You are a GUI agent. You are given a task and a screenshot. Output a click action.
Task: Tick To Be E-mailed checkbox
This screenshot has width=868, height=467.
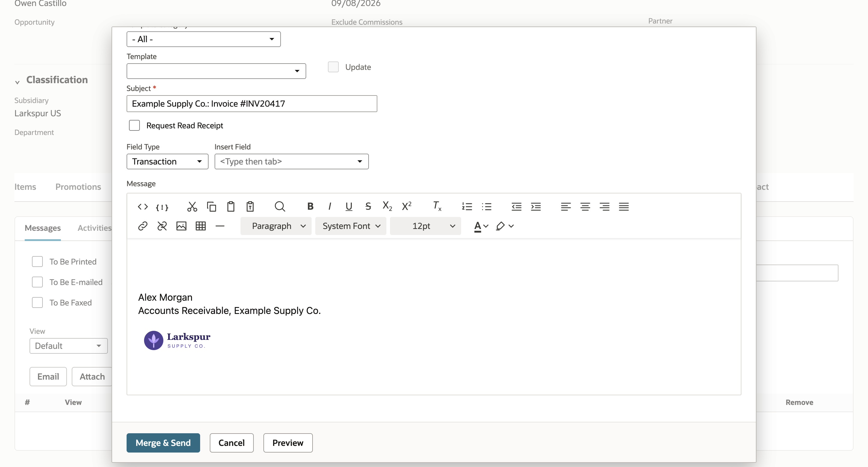[37, 282]
